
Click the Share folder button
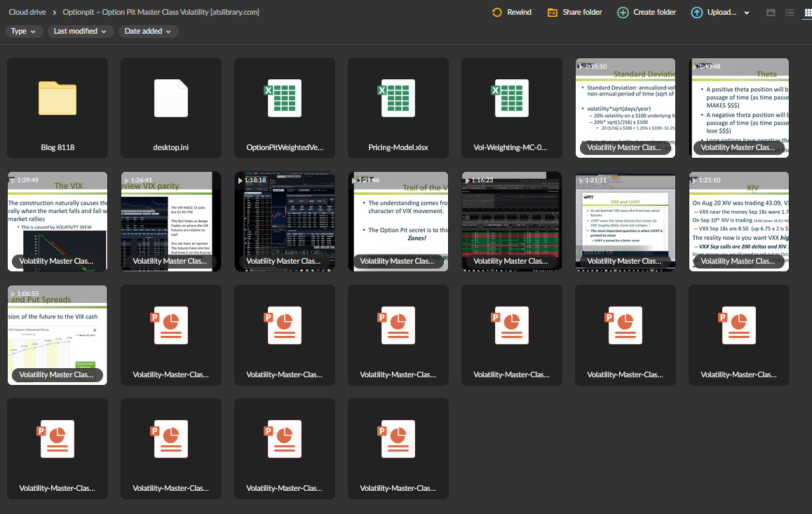point(574,12)
